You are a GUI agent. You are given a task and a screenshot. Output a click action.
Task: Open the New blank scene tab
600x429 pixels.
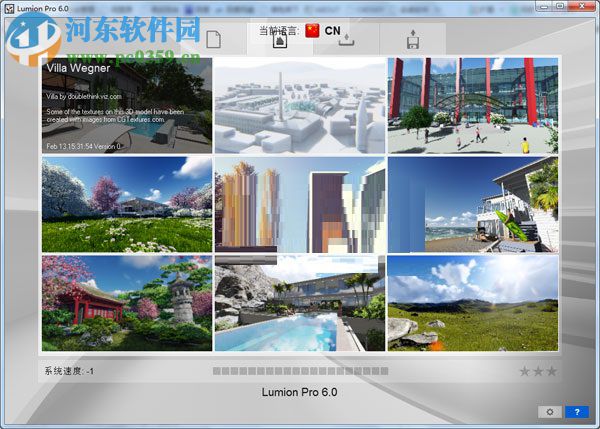click(x=213, y=39)
